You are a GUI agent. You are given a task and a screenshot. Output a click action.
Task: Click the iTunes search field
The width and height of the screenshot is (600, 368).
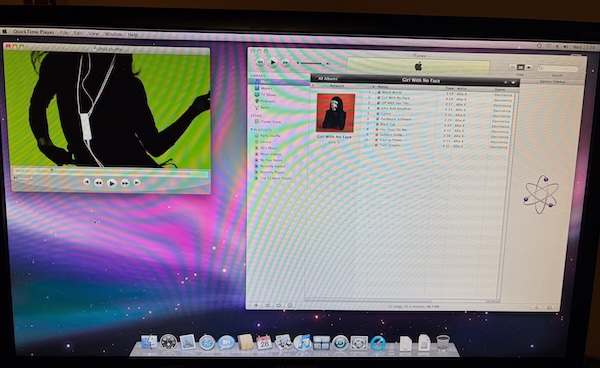point(558,68)
